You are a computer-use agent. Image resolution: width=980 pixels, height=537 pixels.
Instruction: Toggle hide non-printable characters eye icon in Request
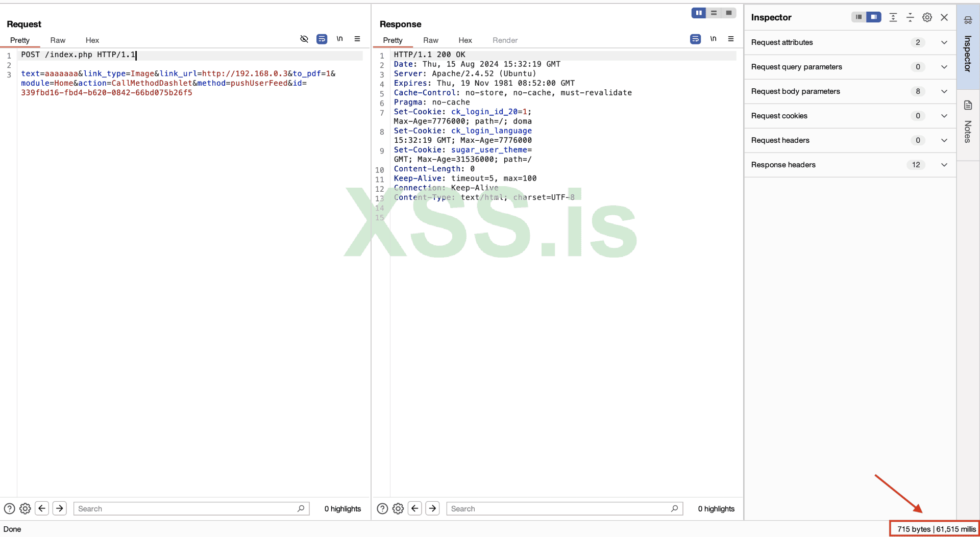304,39
